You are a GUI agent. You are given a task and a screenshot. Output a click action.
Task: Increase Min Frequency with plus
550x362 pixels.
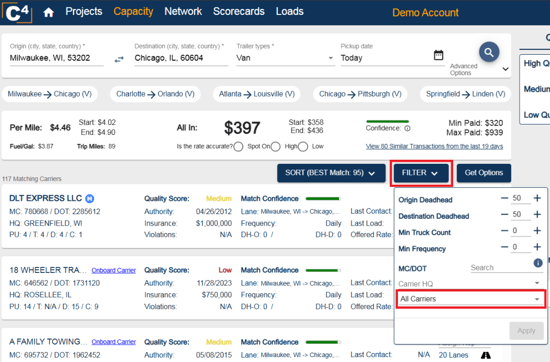[x=537, y=247]
